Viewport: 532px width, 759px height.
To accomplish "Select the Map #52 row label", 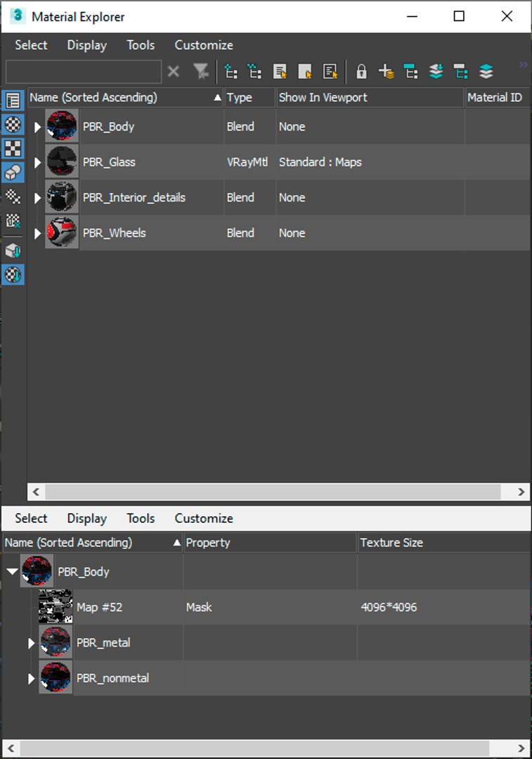I will [99, 607].
